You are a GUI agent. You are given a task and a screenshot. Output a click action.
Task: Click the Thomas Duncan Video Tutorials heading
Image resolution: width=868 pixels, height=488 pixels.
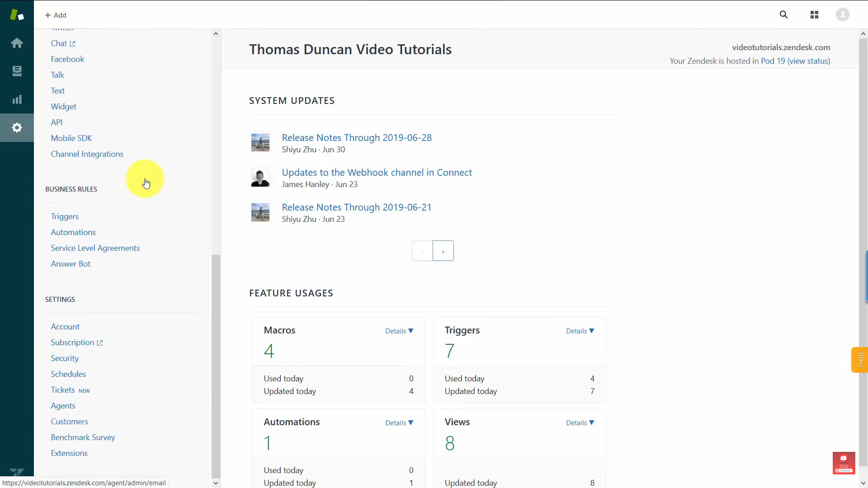click(x=350, y=49)
